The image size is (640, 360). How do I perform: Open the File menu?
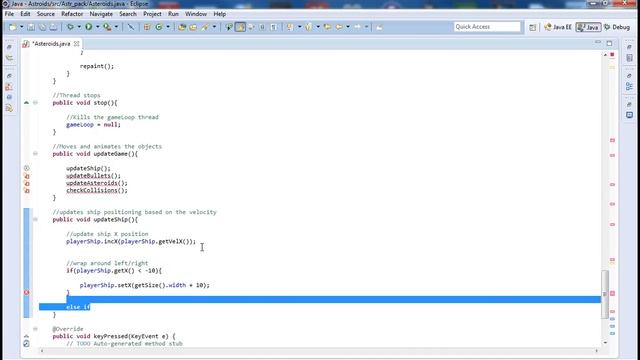[9, 14]
